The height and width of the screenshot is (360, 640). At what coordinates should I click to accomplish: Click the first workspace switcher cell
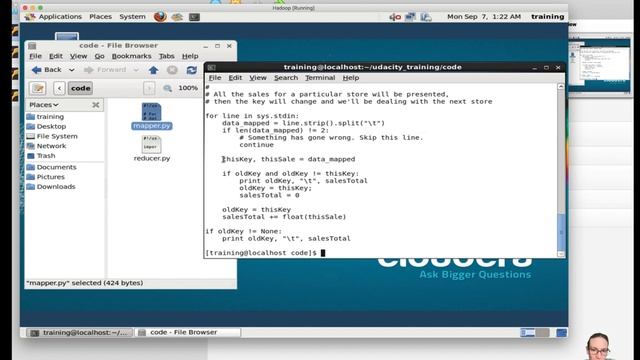coord(527,333)
